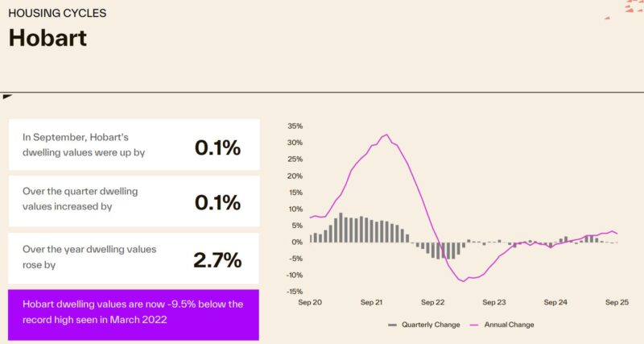644x344 pixels.
Task: Select the "In September" monthly change card
Action: click(x=134, y=144)
